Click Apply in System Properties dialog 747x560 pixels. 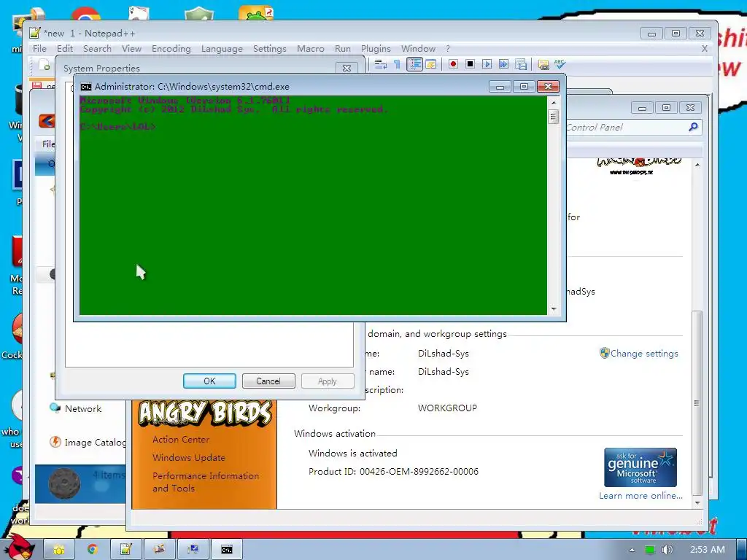328,381
